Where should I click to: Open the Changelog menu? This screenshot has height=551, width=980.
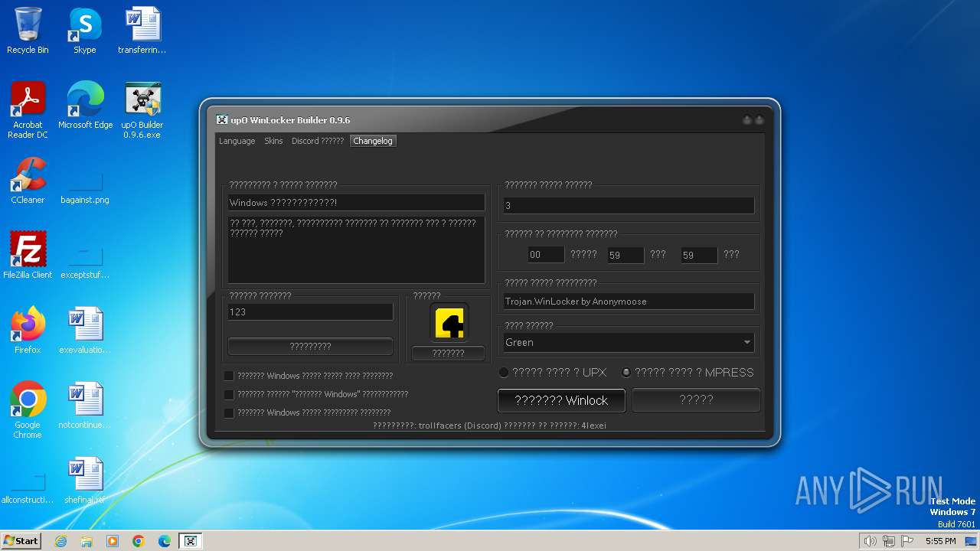[x=373, y=141]
